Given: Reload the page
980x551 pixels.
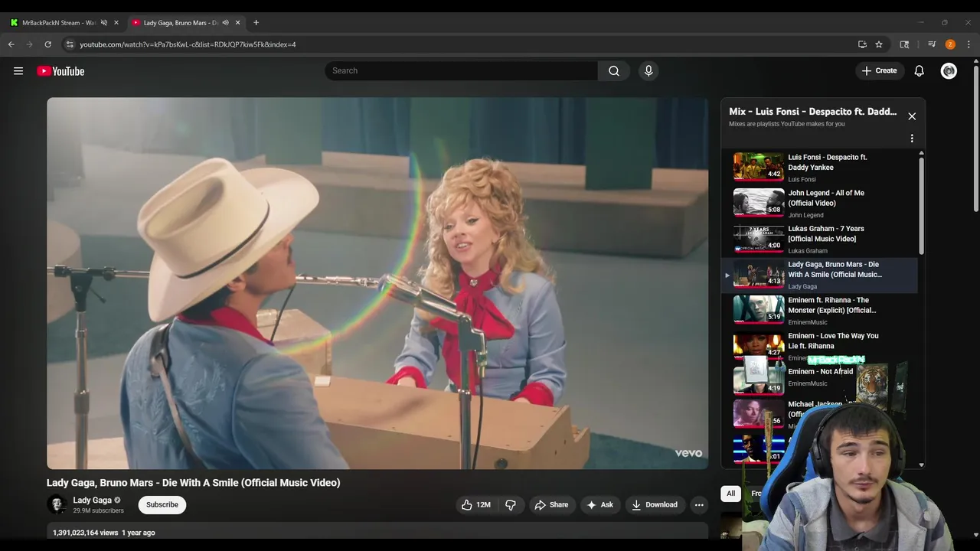Looking at the screenshot, I should pyautogui.click(x=47, y=44).
